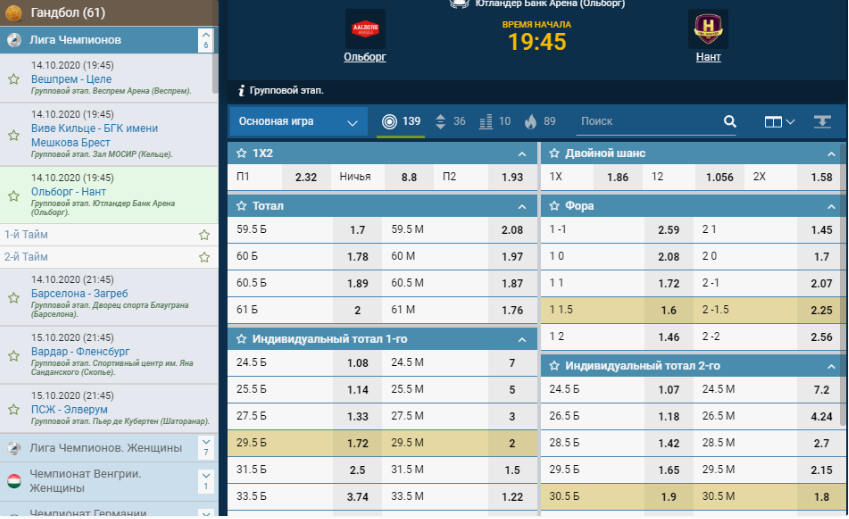Open ПСЖ - Элверум match
This screenshot has height=519, width=849.
click(69, 409)
